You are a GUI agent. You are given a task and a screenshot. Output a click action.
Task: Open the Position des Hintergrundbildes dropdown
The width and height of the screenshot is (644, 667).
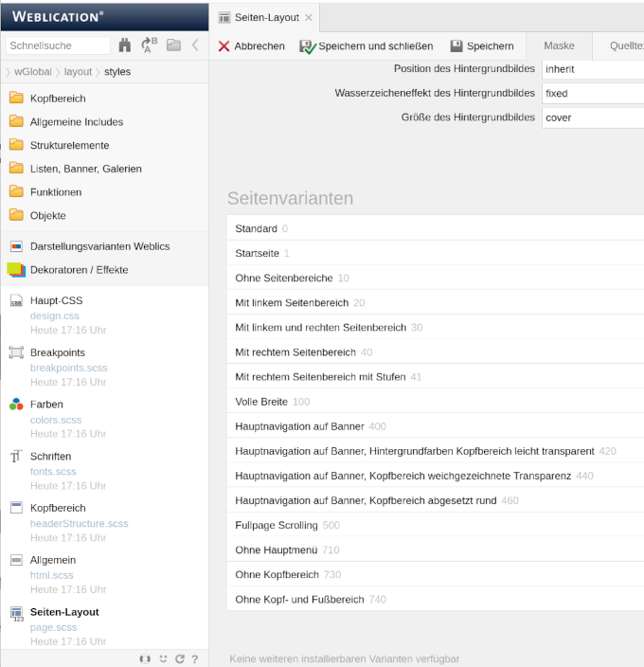[x=593, y=69]
